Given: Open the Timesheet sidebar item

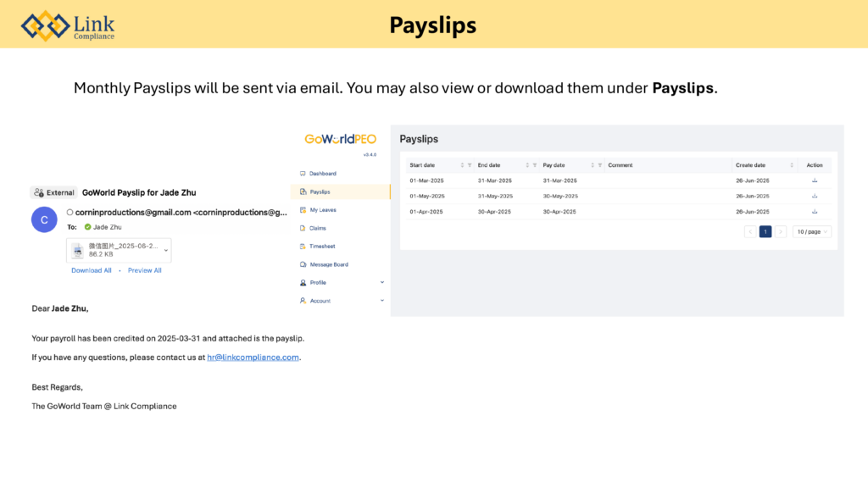Looking at the screenshot, I should click(x=322, y=247).
